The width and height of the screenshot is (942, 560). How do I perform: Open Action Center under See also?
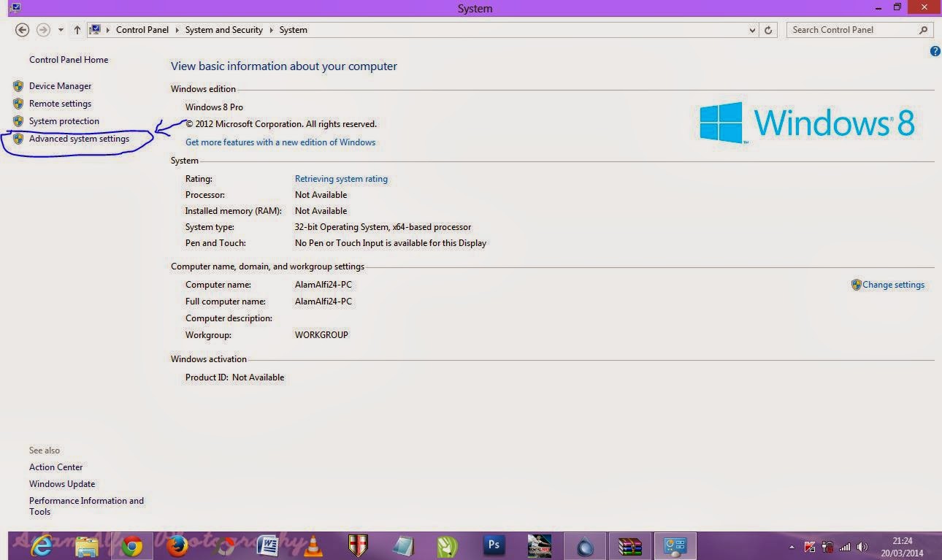tap(56, 467)
